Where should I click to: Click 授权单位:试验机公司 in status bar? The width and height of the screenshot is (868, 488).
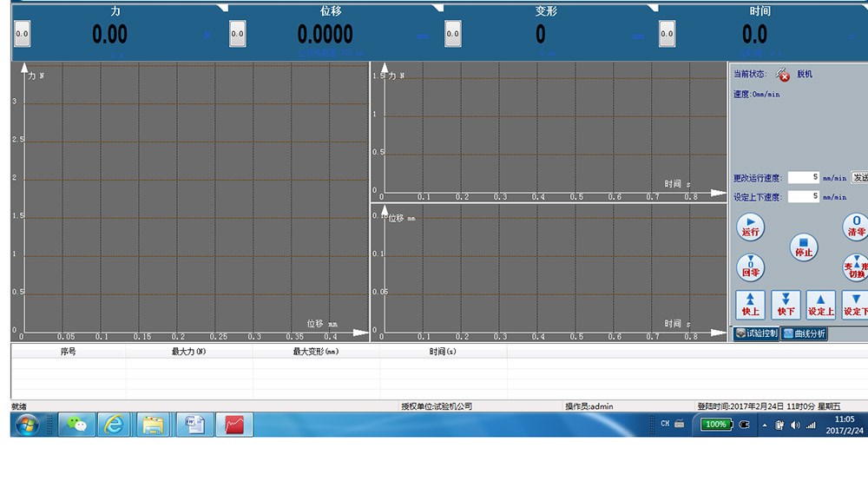tap(437, 406)
